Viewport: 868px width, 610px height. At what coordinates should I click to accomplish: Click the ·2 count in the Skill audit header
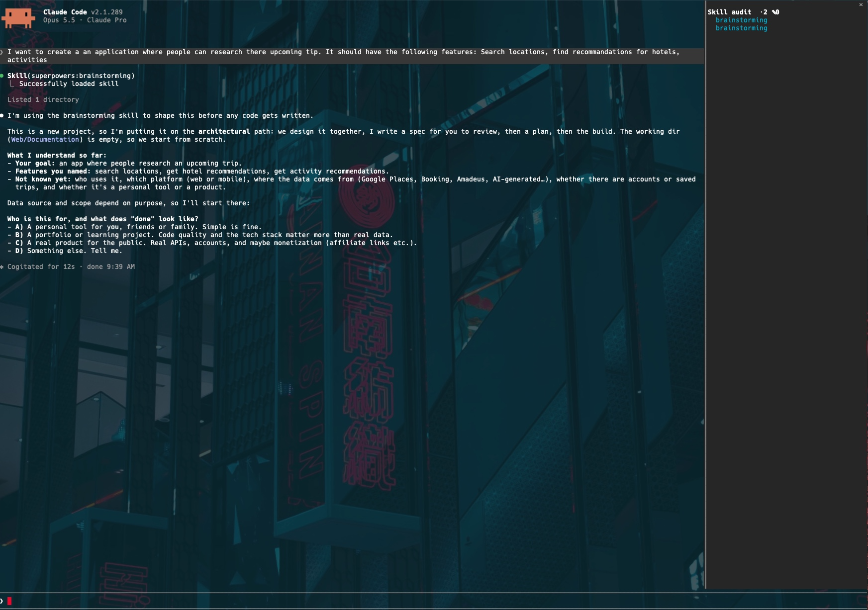(x=764, y=12)
